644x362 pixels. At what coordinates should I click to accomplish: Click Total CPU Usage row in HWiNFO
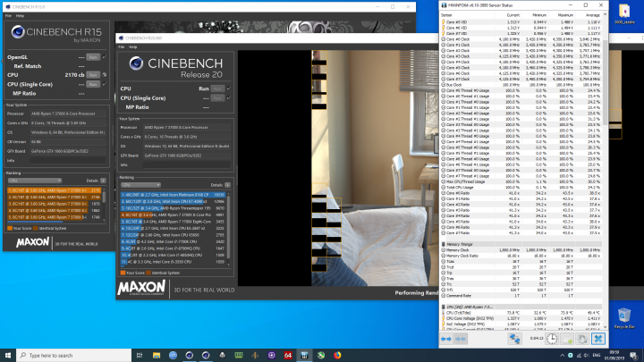(521, 187)
